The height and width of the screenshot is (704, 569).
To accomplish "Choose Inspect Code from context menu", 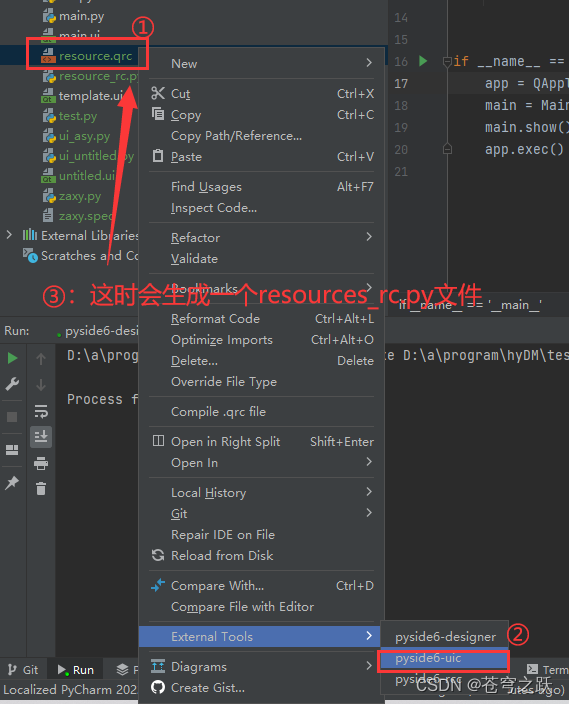I will pyautogui.click(x=261, y=207).
